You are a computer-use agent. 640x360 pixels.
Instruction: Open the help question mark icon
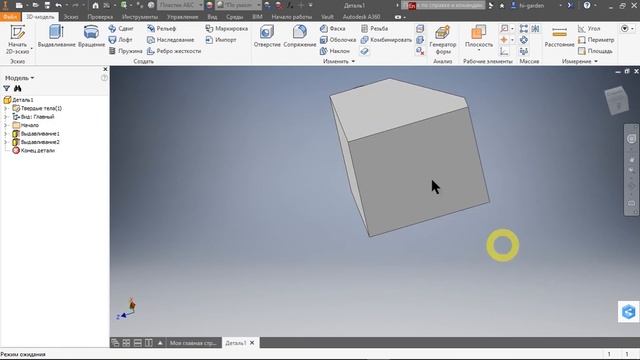click(x=587, y=5)
